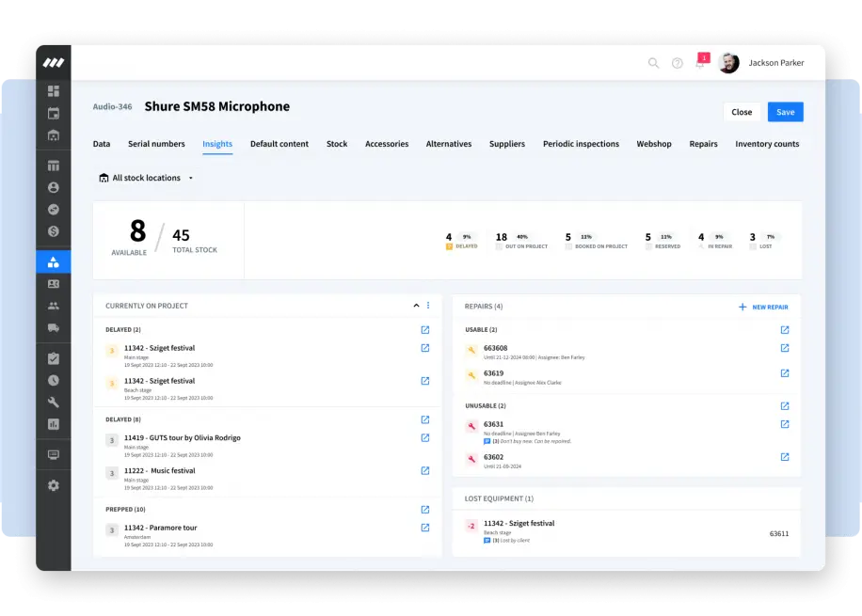Click the comment icon beside Lost by client
Viewport: 862px width, 616px height.
[x=487, y=541]
